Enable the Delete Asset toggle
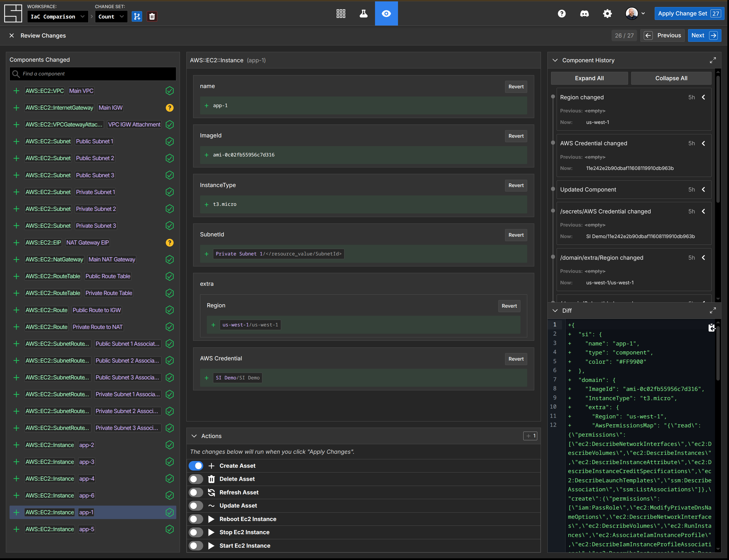 coord(196,479)
